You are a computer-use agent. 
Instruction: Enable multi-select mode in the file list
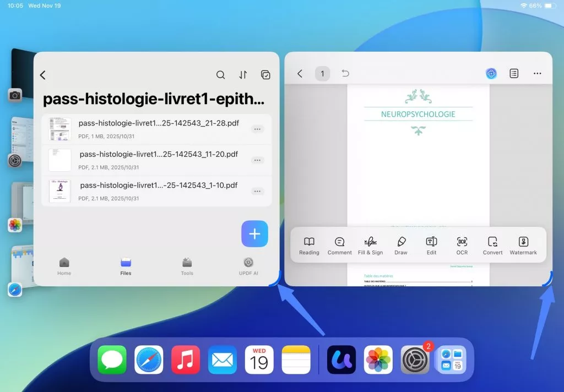pyautogui.click(x=265, y=75)
